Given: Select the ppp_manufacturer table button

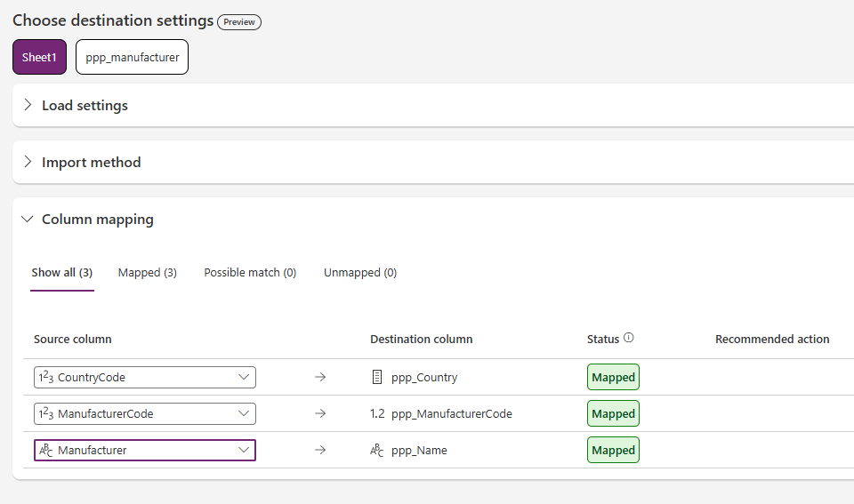Looking at the screenshot, I should pyautogui.click(x=132, y=57).
